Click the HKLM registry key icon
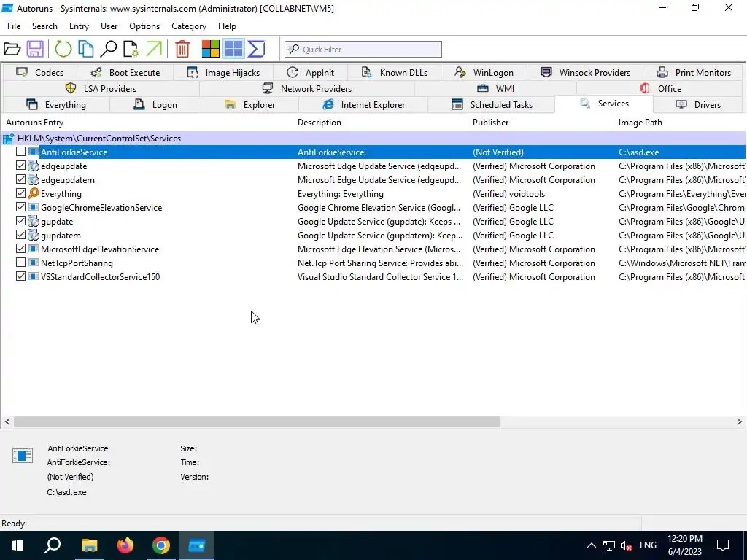747x560 pixels. 8,139
